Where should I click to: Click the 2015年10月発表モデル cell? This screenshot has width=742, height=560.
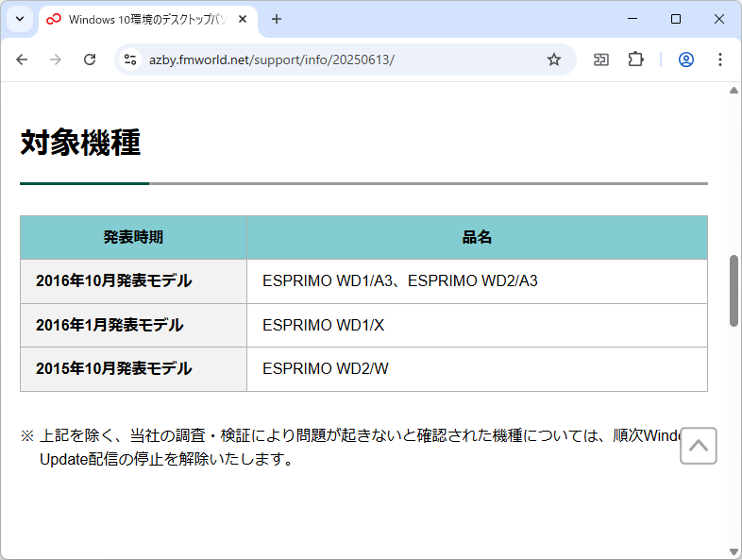133,368
